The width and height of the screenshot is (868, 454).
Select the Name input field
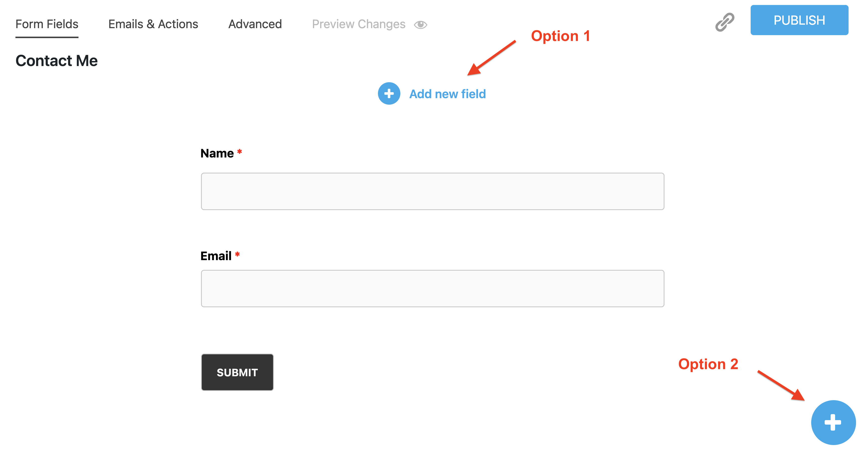432,191
